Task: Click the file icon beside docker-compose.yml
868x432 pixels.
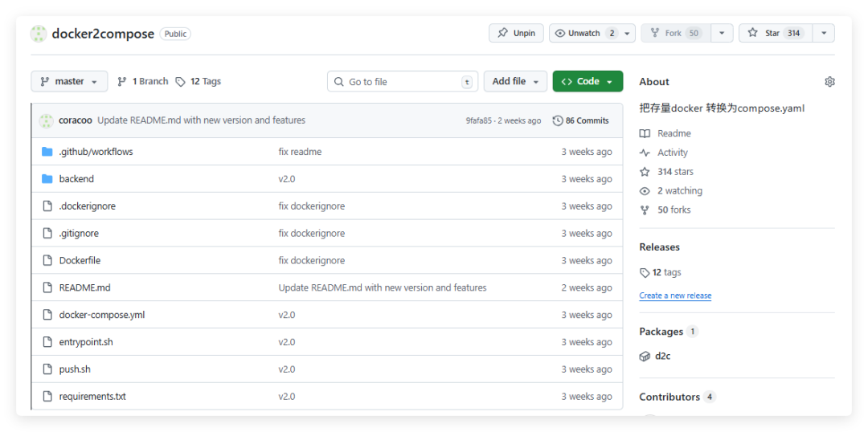Action: [x=47, y=315]
